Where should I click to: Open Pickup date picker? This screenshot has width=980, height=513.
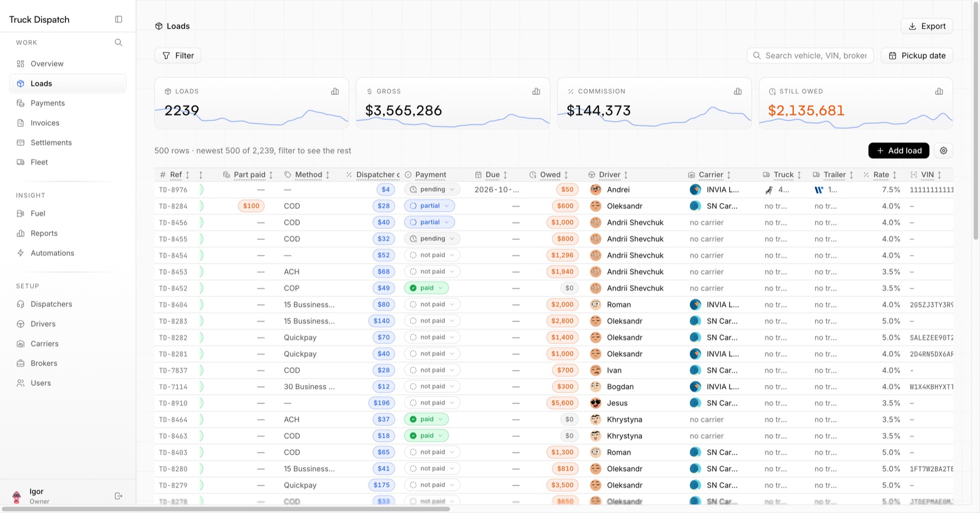[x=917, y=55]
